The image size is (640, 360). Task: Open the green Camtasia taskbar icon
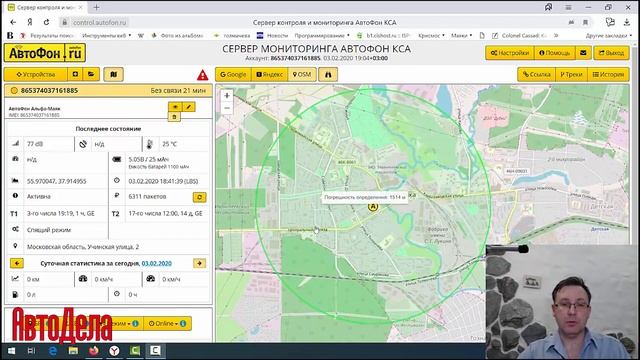135,351
